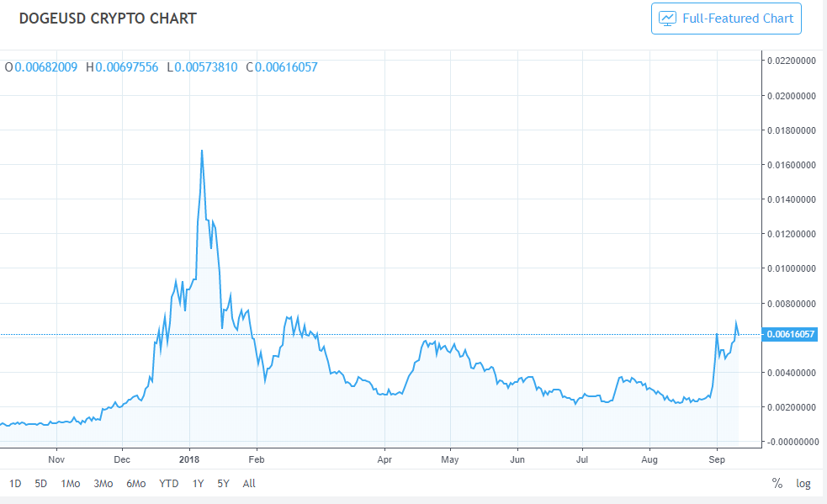
Task: Click the DOGEUSD CRYPTO CHART title
Action: tap(108, 19)
